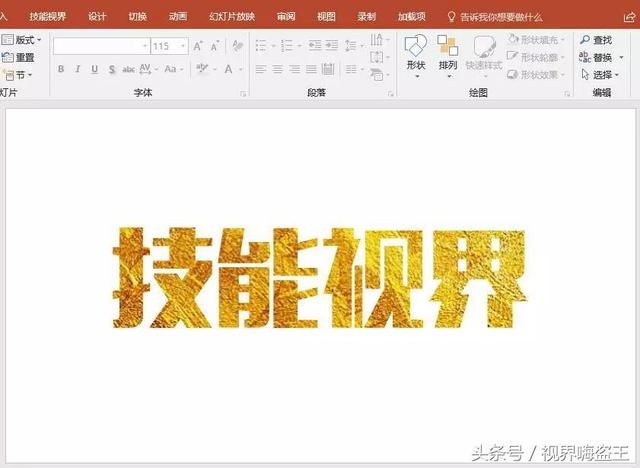
Task: Open 形状效果 shape effects dropdown
Action: point(536,75)
